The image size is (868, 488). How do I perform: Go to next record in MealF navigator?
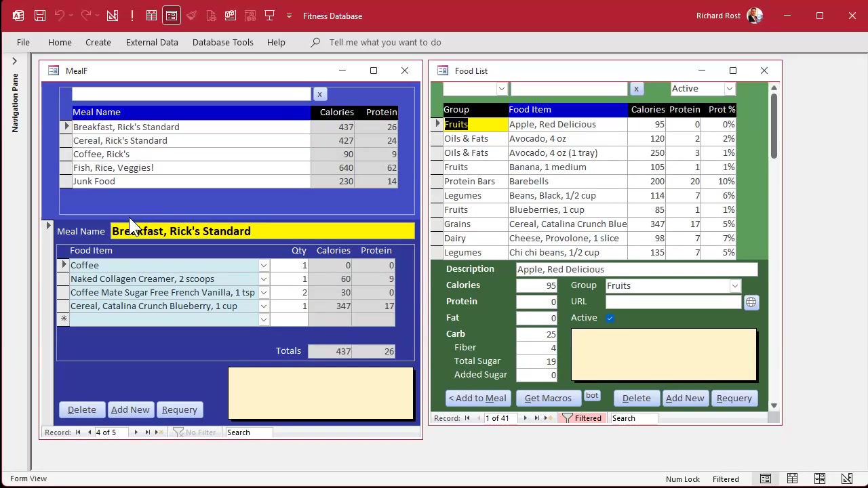click(136, 432)
